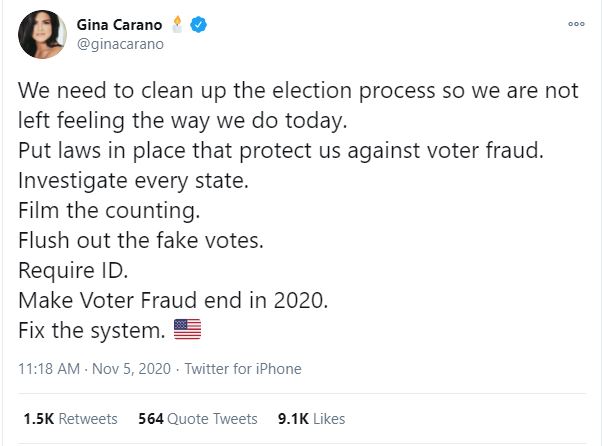Click the American flag emoji
The height and width of the screenshot is (446, 602).
point(187,327)
